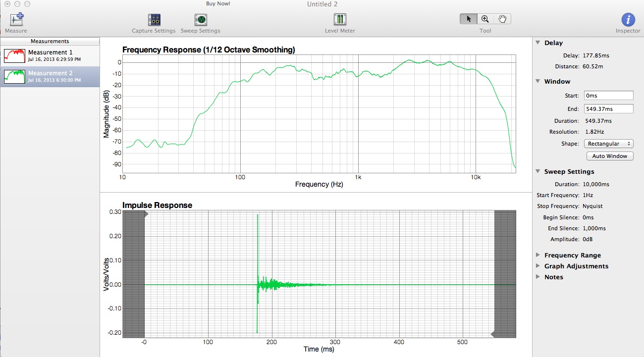644x357 pixels.
Task: Click the window start marker in impulse graph
Action: coord(146,214)
